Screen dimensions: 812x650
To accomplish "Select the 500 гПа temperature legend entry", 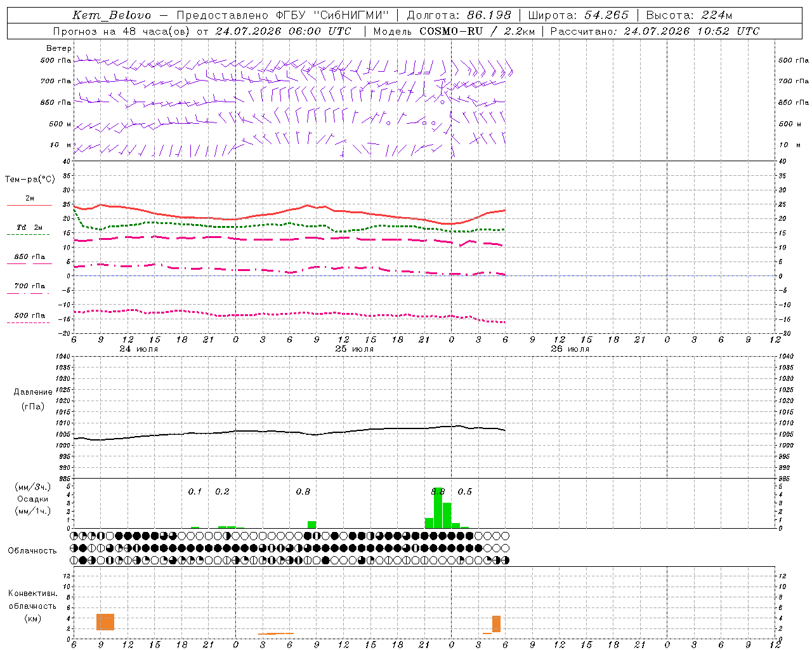I will [29, 318].
